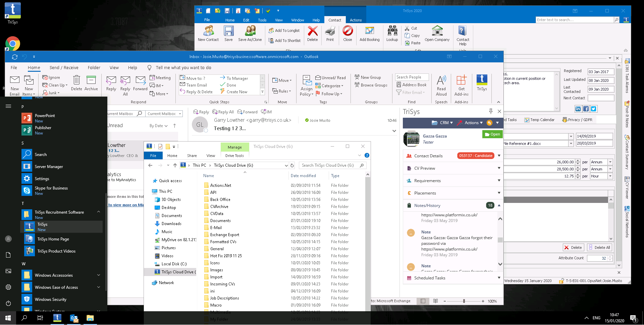The width and height of the screenshot is (644, 325).
Task: Open Address Book in Outlook ribbon
Action: point(411,85)
